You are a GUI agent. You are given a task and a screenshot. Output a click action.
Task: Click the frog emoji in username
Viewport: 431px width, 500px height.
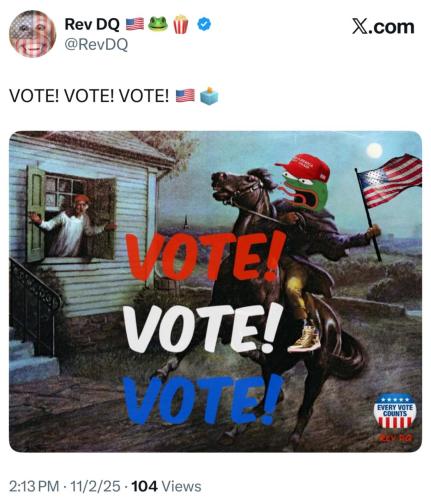157,24
